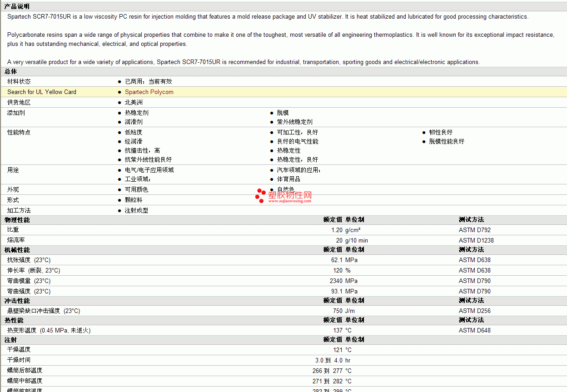
Task: Select the additive entry 热稳定剂
Action: 137,113
